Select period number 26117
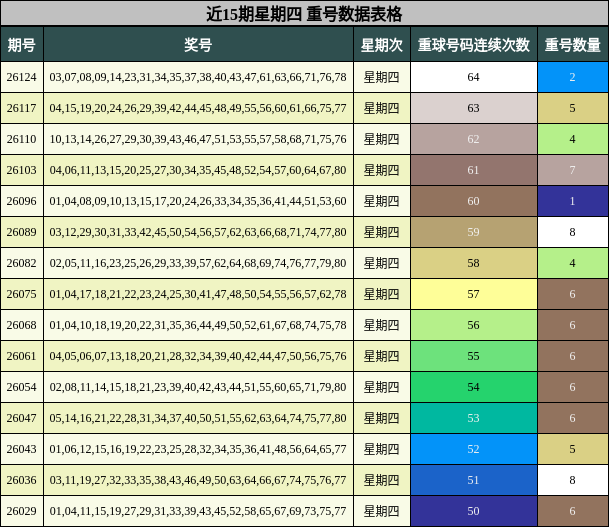 coord(21,108)
